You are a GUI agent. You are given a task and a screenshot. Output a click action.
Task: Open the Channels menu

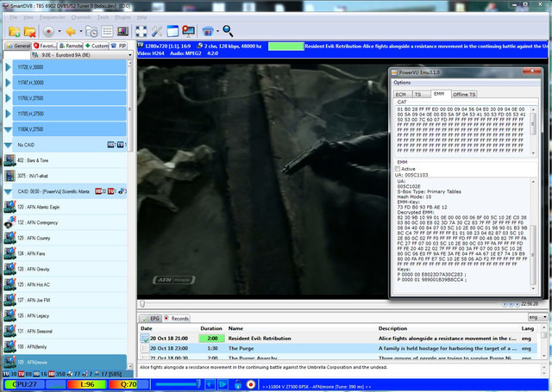81,17
